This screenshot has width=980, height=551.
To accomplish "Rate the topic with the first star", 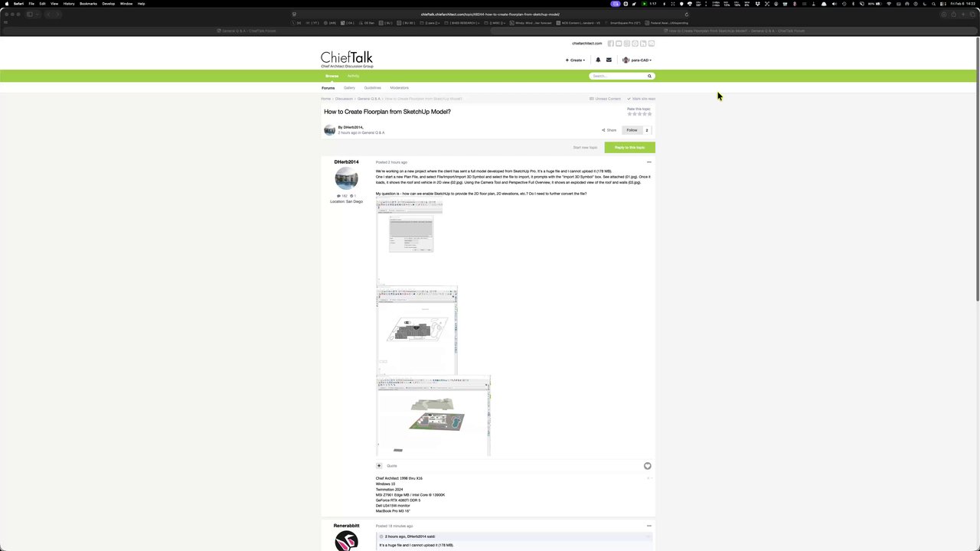I will point(629,114).
